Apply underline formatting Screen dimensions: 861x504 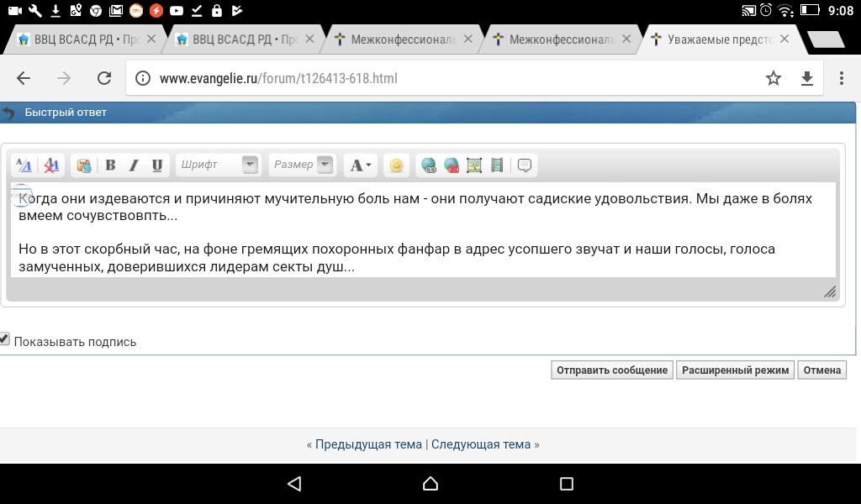click(156, 165)
